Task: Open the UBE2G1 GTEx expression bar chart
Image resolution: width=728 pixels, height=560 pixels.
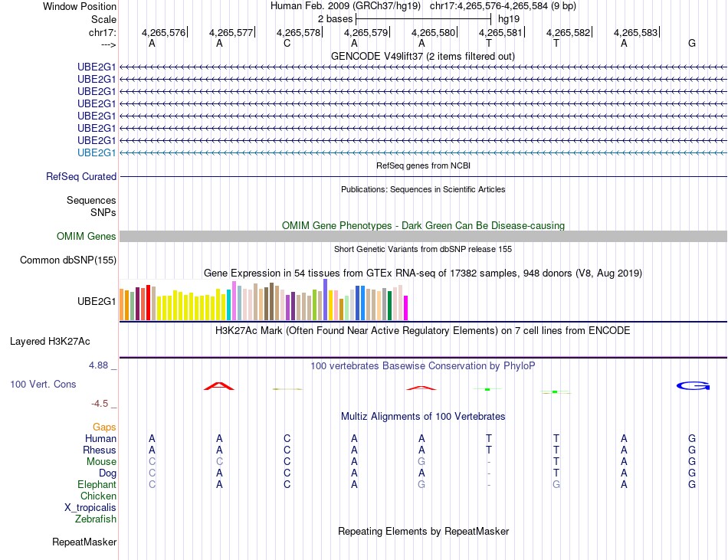Action: pos(264,300)
